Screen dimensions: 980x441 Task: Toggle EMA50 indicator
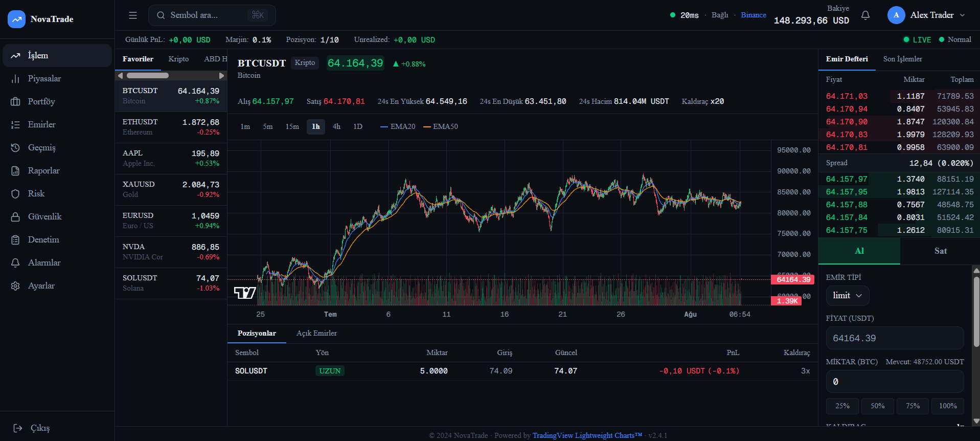[441, 126]
